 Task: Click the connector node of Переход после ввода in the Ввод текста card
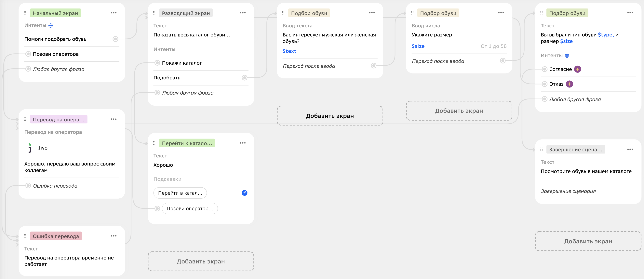click(373, 66)
